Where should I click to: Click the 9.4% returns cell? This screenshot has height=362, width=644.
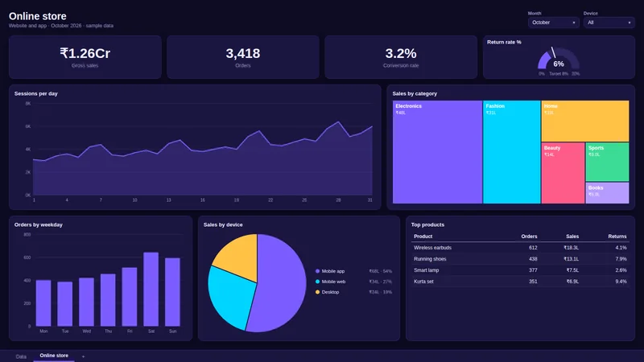[x=621, y=282]
